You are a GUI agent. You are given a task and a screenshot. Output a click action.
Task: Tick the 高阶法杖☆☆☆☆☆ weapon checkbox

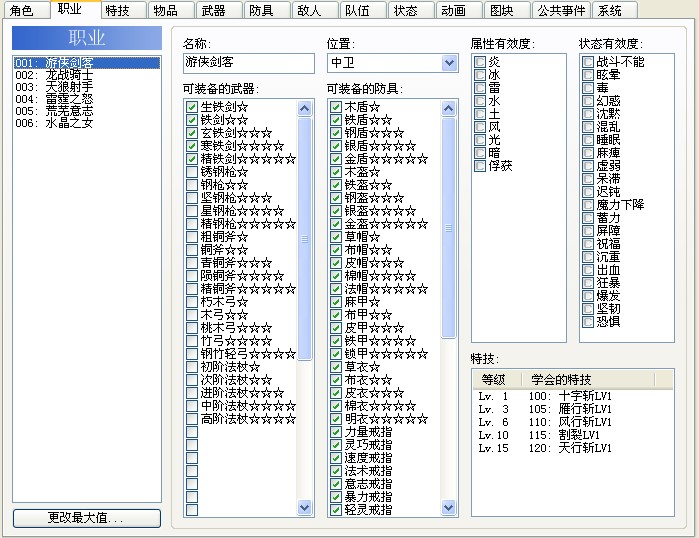pyautogui.click(x=192, y=419)
